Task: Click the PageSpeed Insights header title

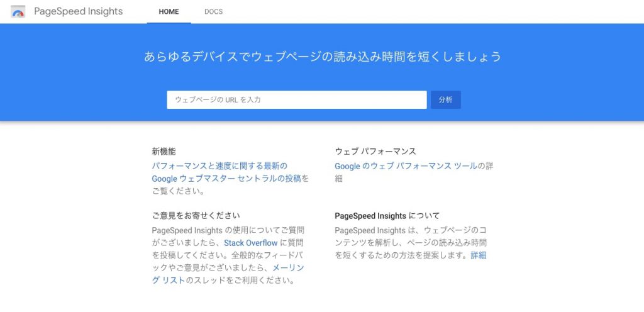Action: 78,11
